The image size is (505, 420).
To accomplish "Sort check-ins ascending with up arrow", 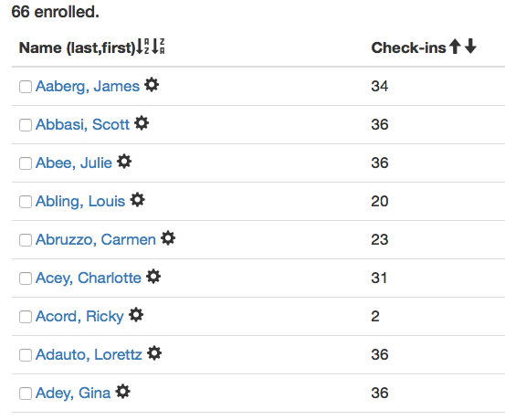I will coord(455,46).
